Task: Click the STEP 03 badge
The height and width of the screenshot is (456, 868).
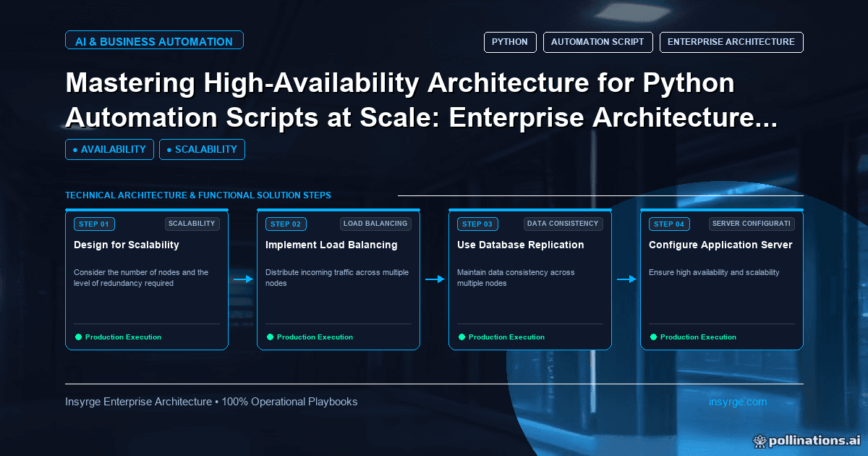Action: coord(477,224)
